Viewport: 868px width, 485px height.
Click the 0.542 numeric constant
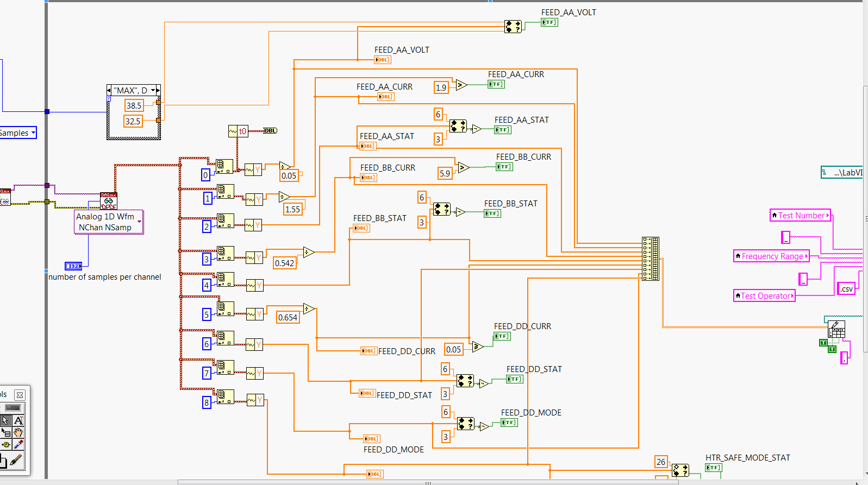pyautogui.click(x=285, y=263)
